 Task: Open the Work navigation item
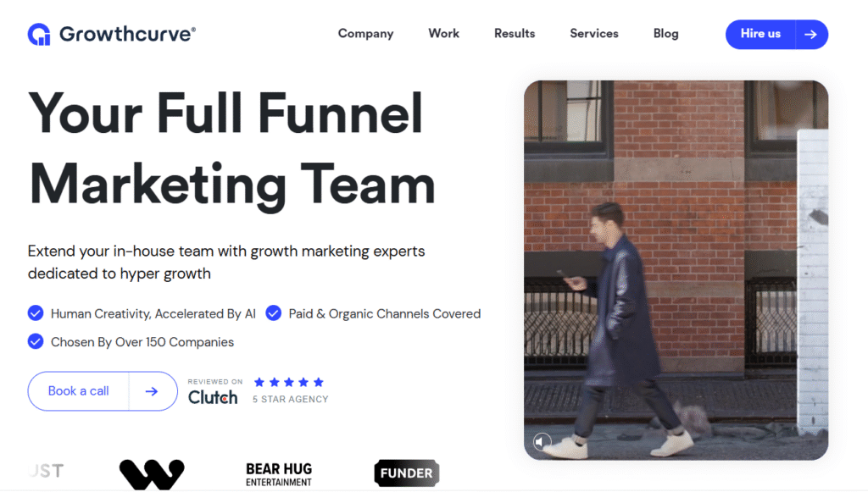tap(443, 34)
